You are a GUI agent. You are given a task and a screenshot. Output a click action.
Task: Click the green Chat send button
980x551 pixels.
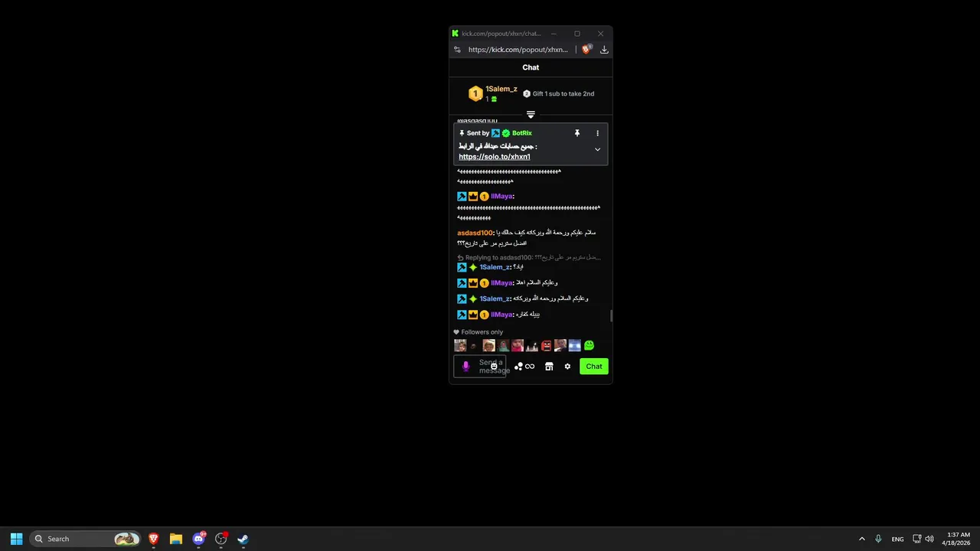594,367
